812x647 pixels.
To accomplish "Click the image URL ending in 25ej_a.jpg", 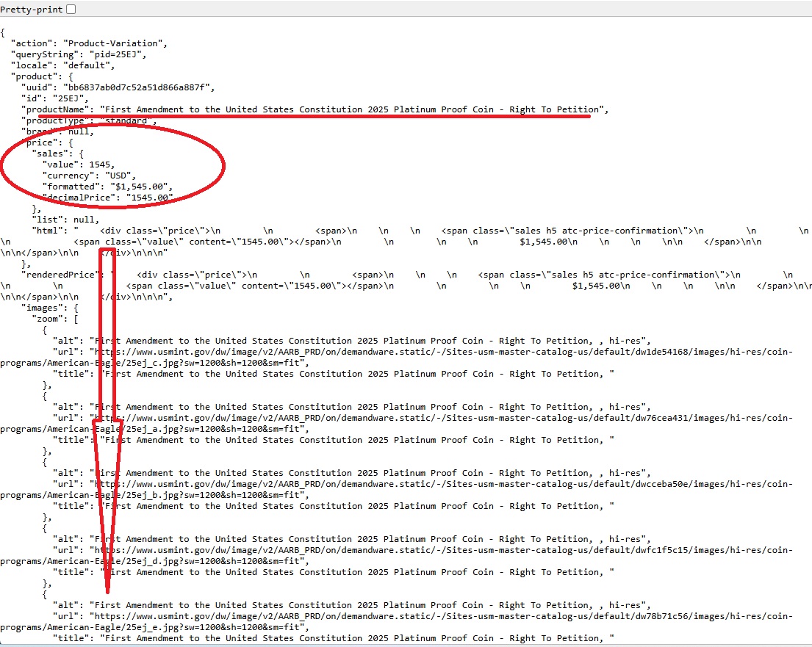I will [441, 418].
